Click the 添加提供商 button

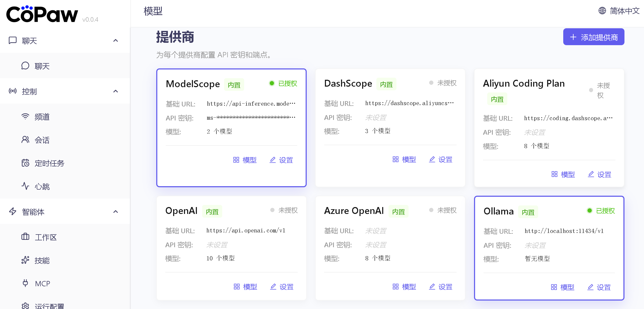click(594, 37)
